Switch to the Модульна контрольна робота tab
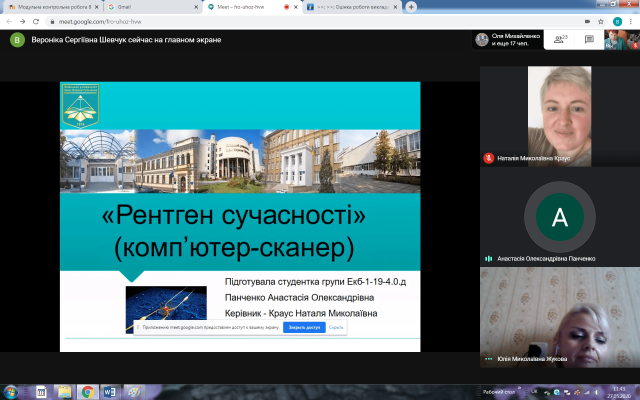This screenshot has width=640, height=400. [50, 6]
